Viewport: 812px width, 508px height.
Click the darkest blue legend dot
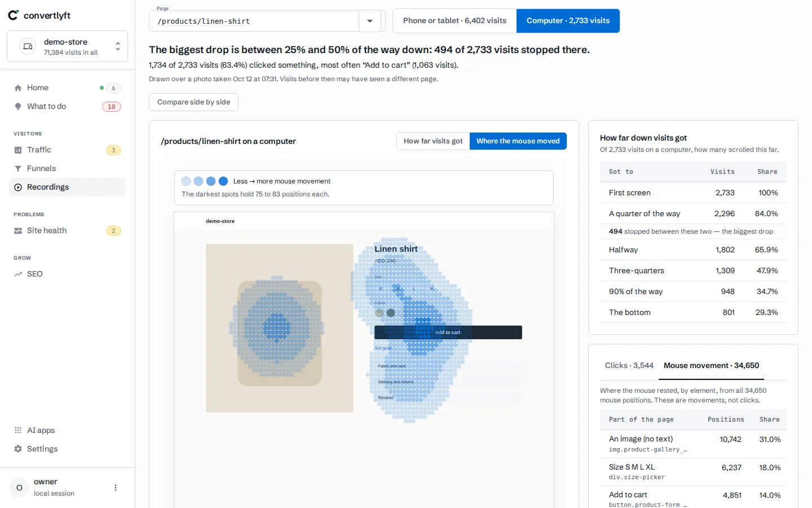tap(223, 181)
